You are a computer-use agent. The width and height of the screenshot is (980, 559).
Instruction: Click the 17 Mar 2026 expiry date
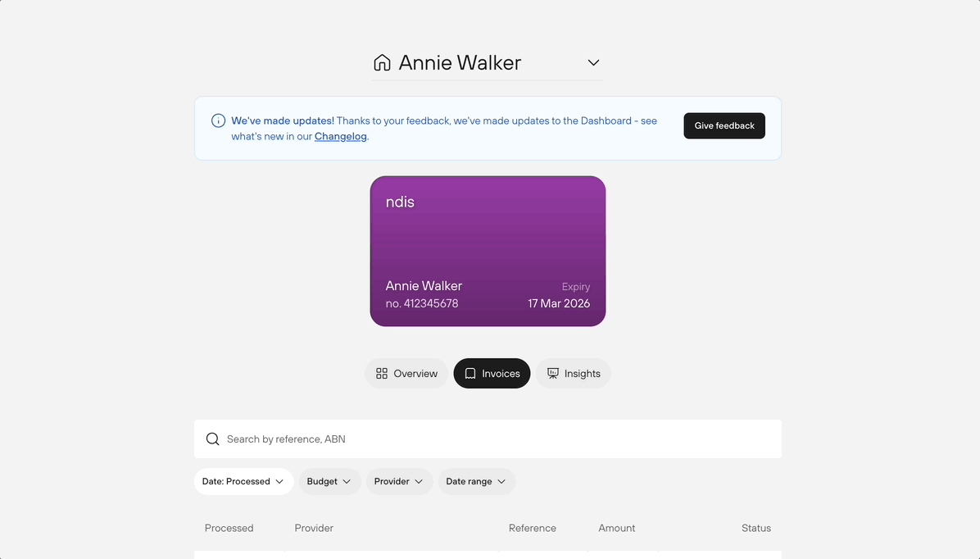[x=559, y=303]
